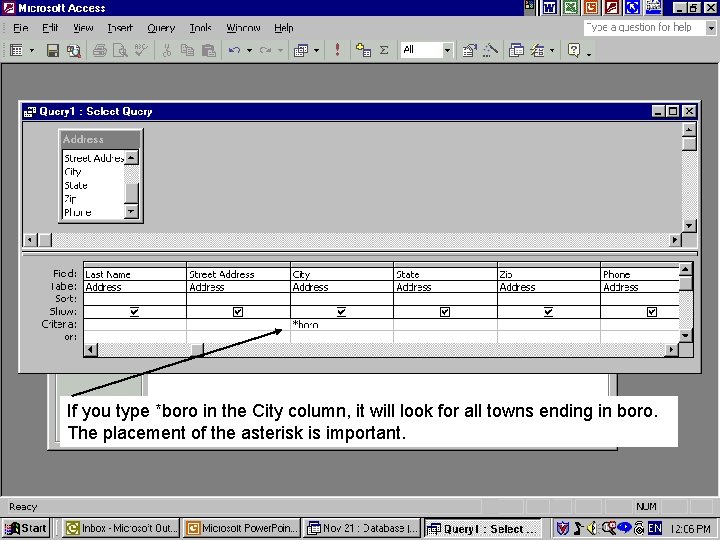
Task: Open the Query menu
Action: click(161, 28)
